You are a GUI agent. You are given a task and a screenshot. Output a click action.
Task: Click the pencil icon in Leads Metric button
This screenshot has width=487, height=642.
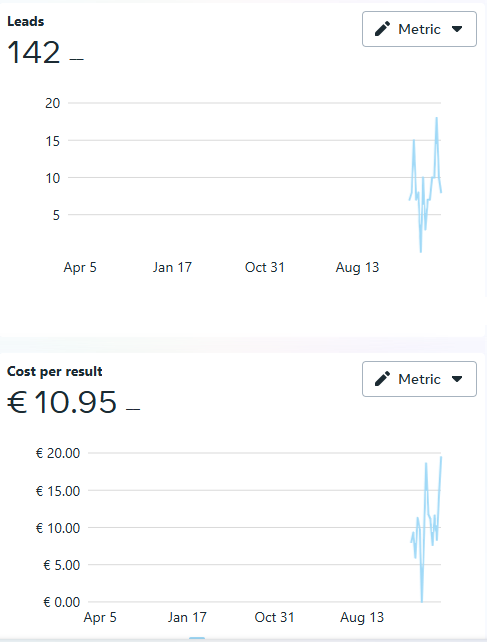[x=383, y=29]
